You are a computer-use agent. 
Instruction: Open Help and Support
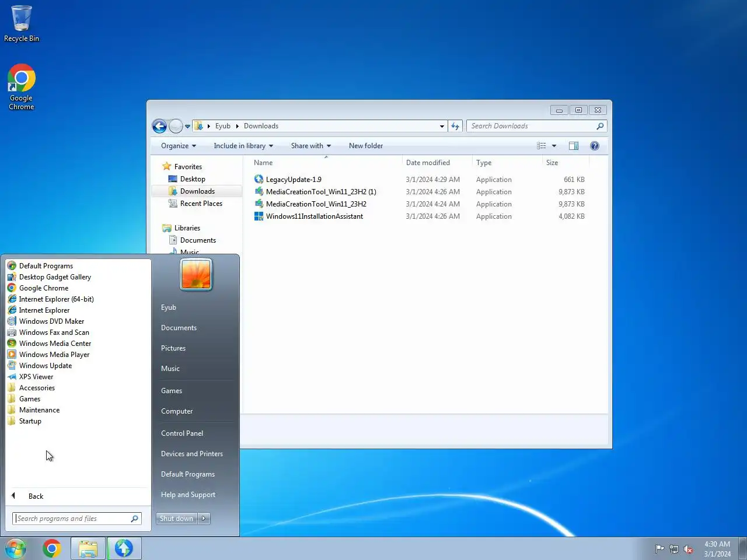pyautogui.click(x=188, y=495)
